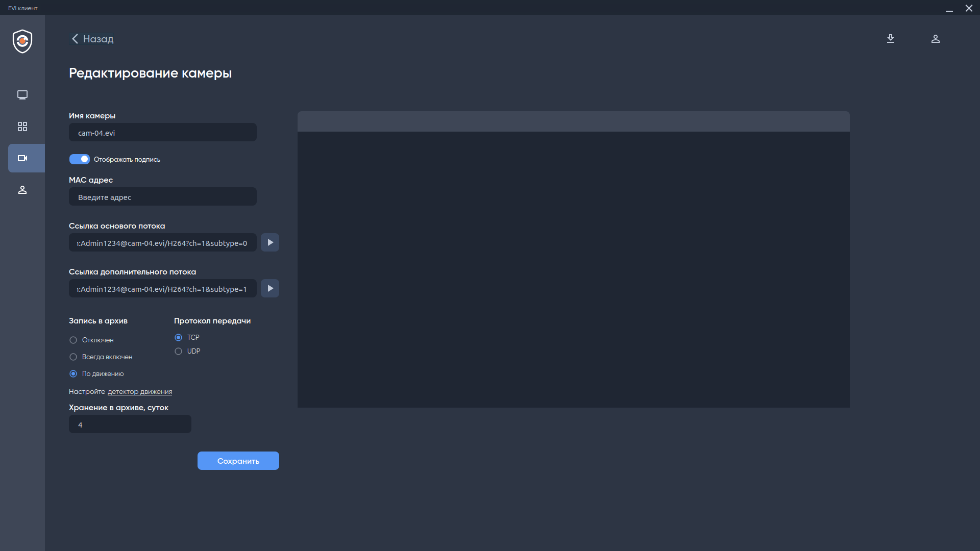
Task: Select archive recording 'Отключен' option
Action: click(x=73, y=340)
